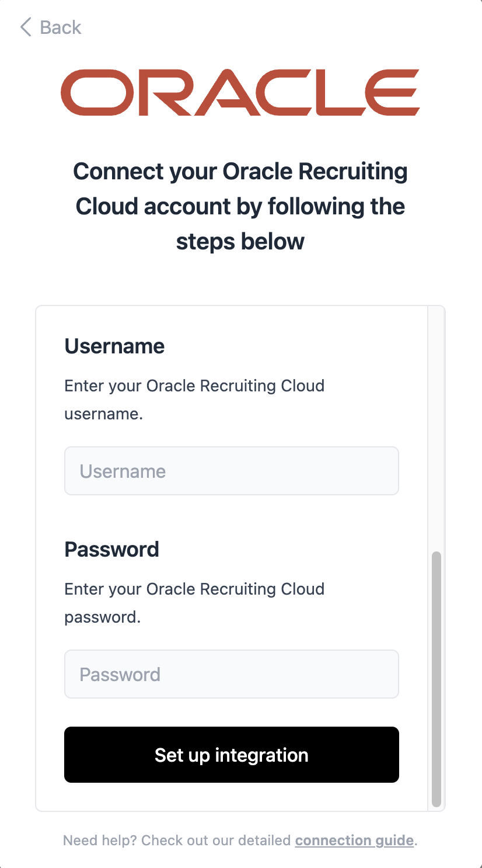Click the "Need help?" footer text

click(x=100, y=841)
